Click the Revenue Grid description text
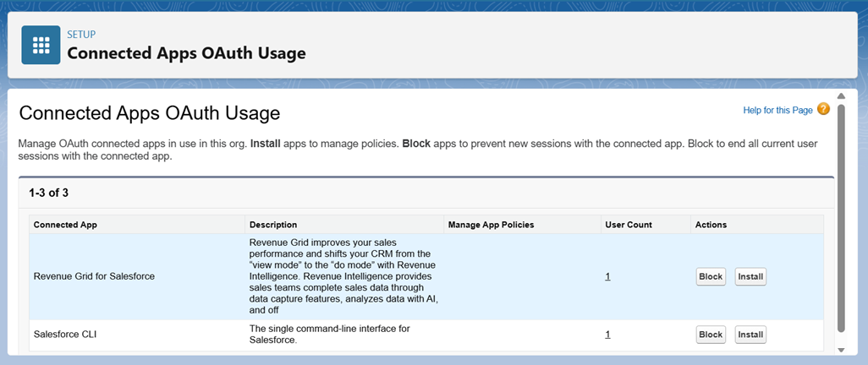 click(x=342, y=276)
